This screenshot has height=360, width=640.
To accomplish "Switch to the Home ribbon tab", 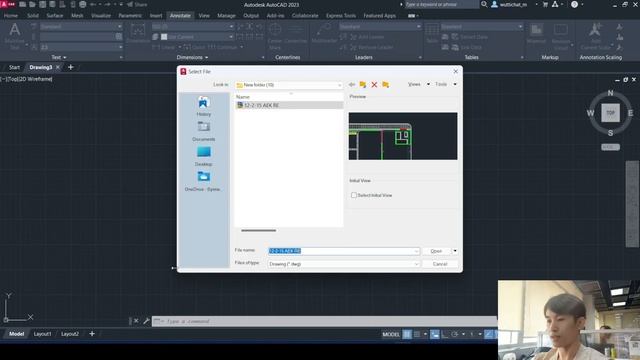I will pos(11,16).
